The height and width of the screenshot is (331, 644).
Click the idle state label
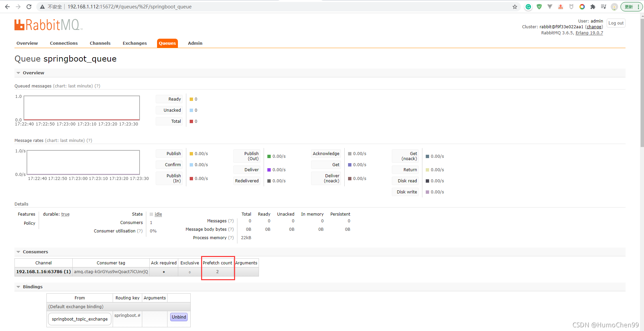158,214
